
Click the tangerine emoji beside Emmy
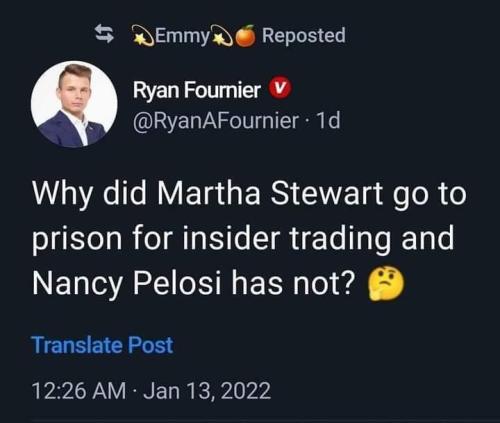pos(246,36)
